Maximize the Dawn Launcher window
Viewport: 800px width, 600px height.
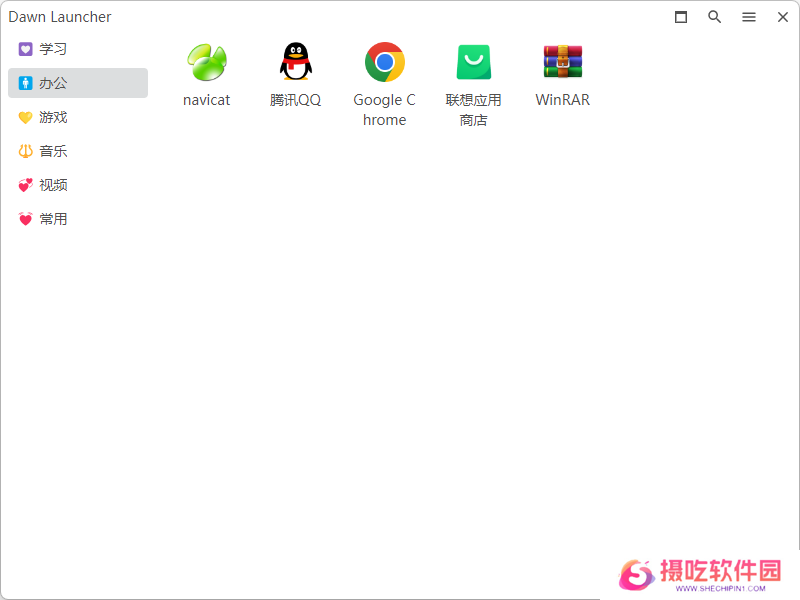pos(681,17)
